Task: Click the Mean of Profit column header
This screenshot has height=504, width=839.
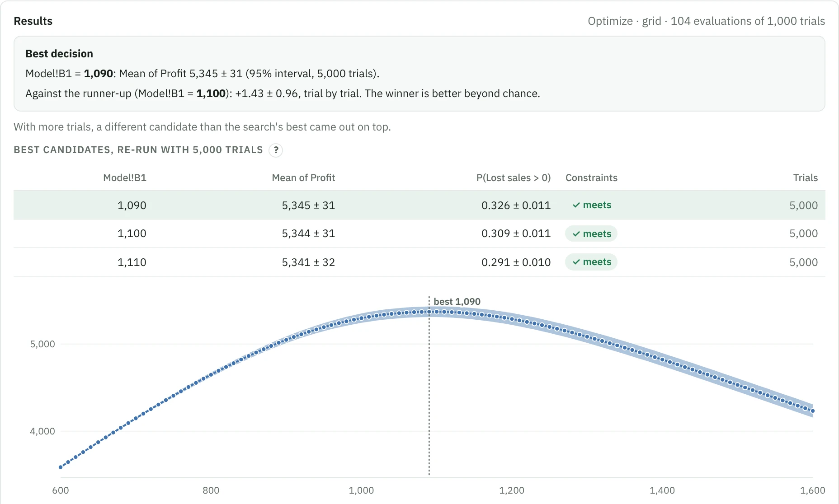Action: coord(303,178)
